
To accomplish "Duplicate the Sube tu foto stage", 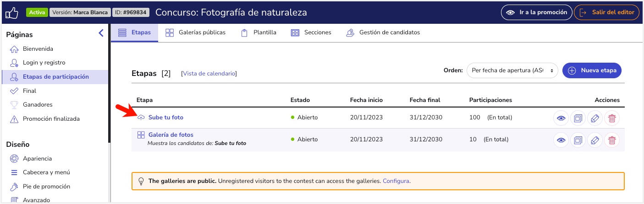I will [x=578, y=118].
